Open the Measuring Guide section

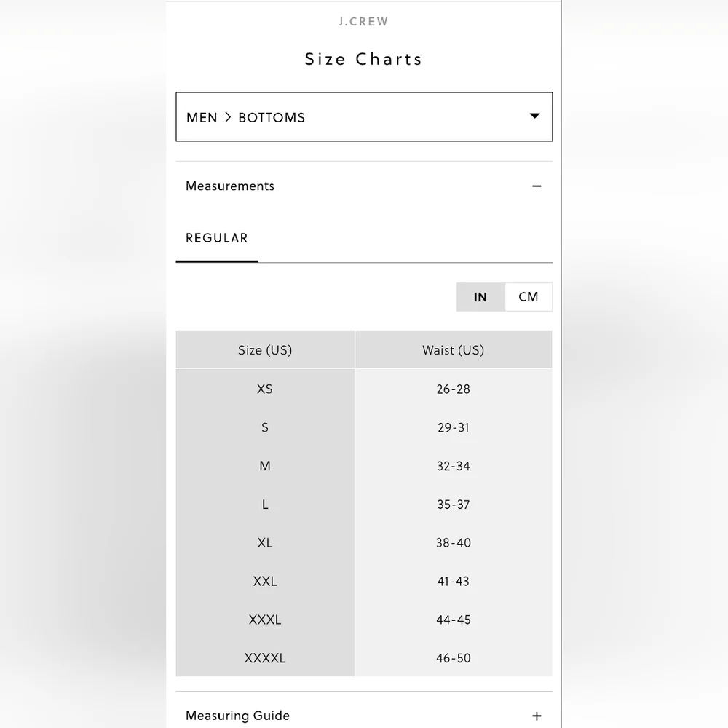(x=364, y=716)
